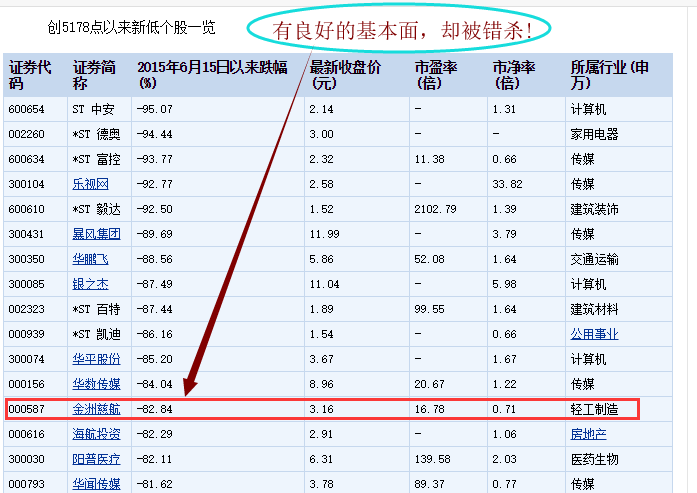Open the 阳普医疗 stock link

[x=96, y=459]
